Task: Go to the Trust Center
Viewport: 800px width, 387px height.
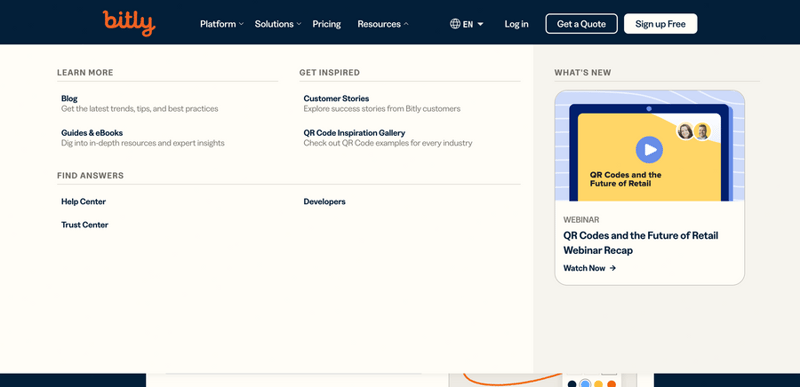Action: pyautogui.click(x=85, y=225)
